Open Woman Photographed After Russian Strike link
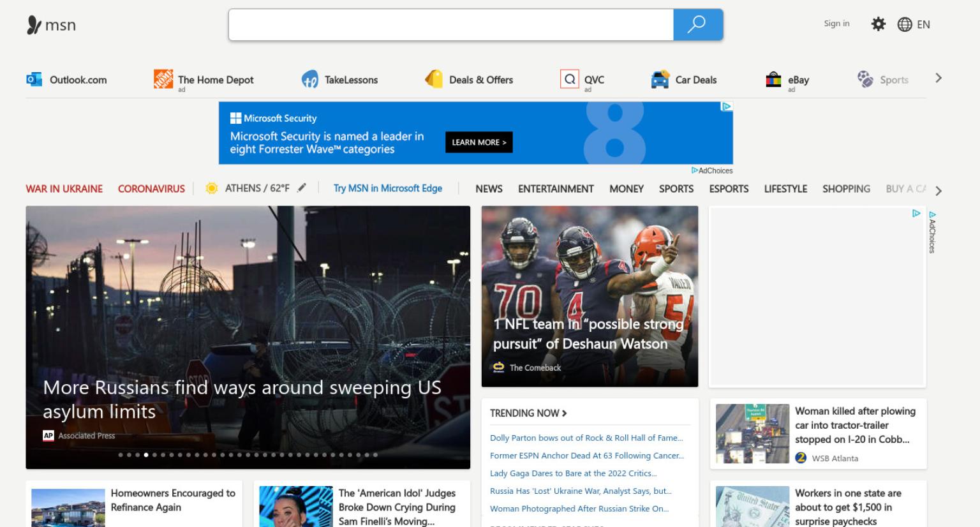Viewport: 980px width, 527px height. coord(579,508)
